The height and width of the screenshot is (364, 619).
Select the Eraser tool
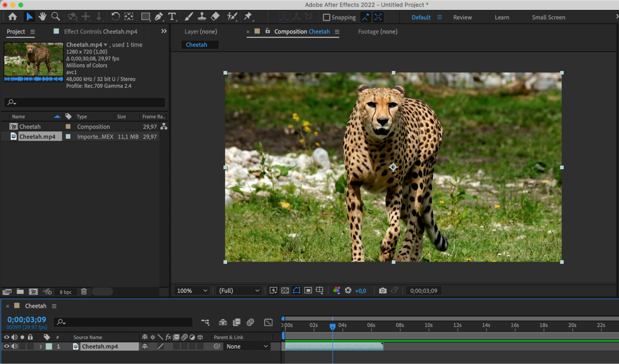coord(215,17)
